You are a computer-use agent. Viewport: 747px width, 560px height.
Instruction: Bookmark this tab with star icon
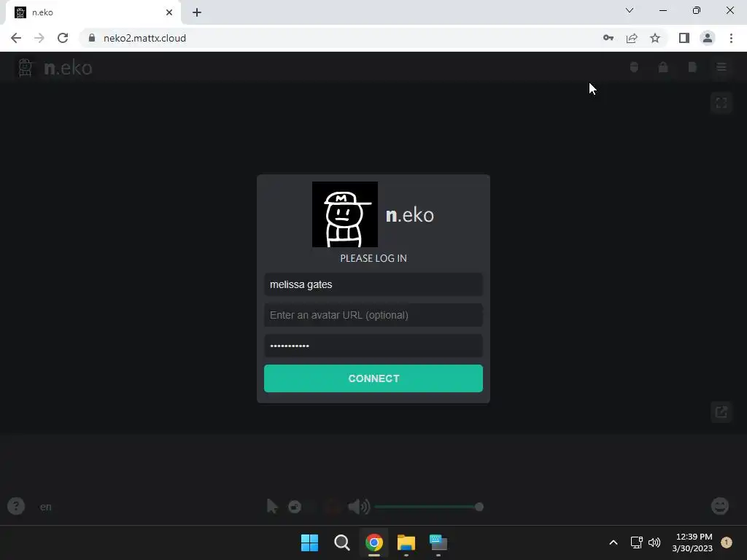tap(655, 38)
